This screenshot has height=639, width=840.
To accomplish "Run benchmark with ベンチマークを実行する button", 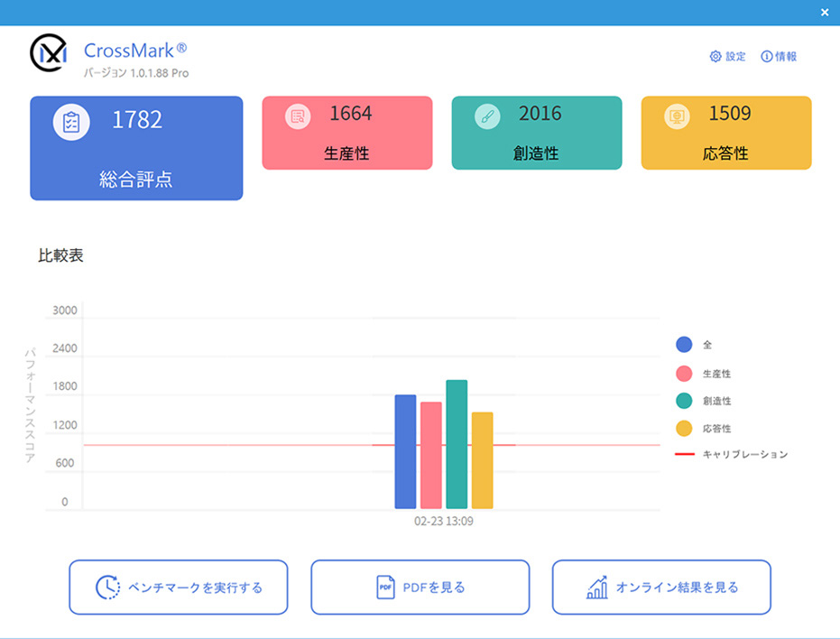I will click(179, 588).
